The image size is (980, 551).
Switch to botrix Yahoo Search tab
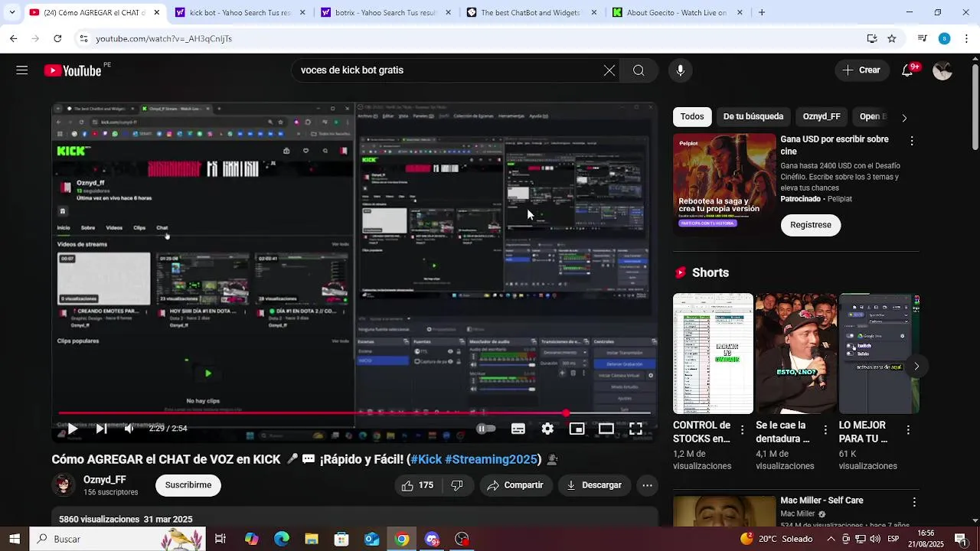coord(386,12)
